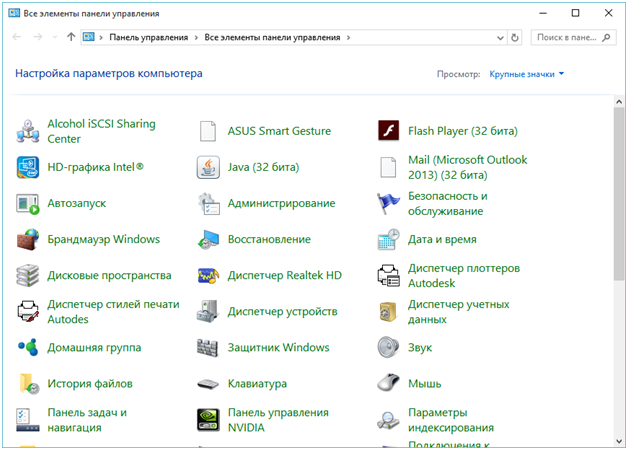Click the scrollbar up arrow
This screenshot has width=628, height=450.
pyautogui.click(x=619, y=101)
